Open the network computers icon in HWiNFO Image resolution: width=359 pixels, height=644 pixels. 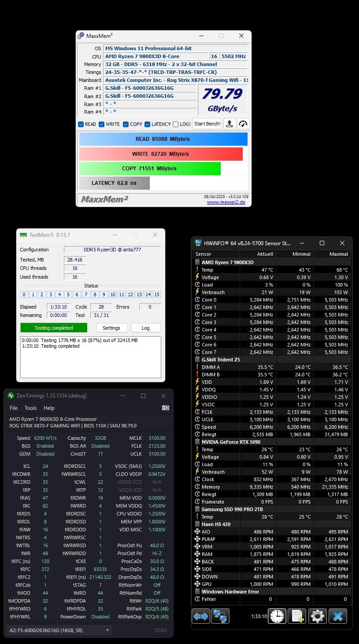click(x=220, y=616)
